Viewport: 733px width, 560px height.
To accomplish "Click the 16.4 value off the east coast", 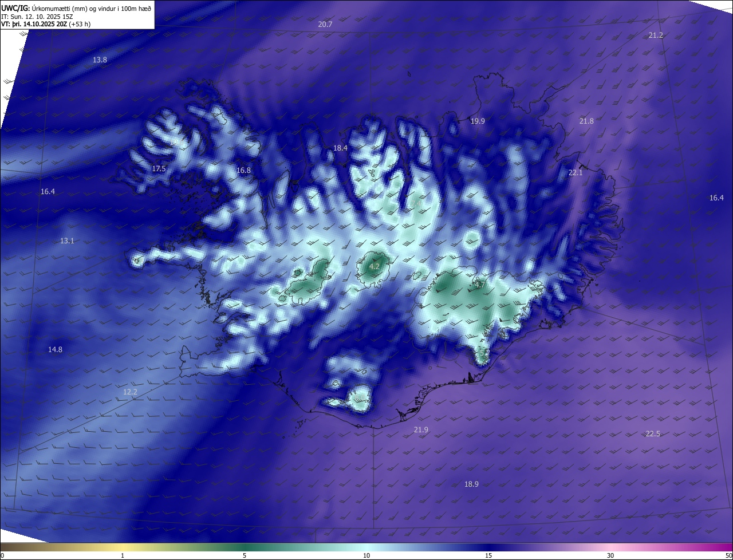I will pyautogui.click(x=716, y=198).
